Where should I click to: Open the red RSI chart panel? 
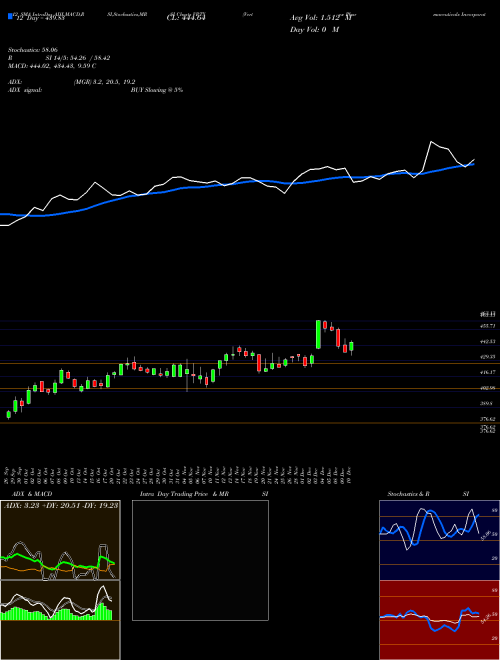(439, 620)
